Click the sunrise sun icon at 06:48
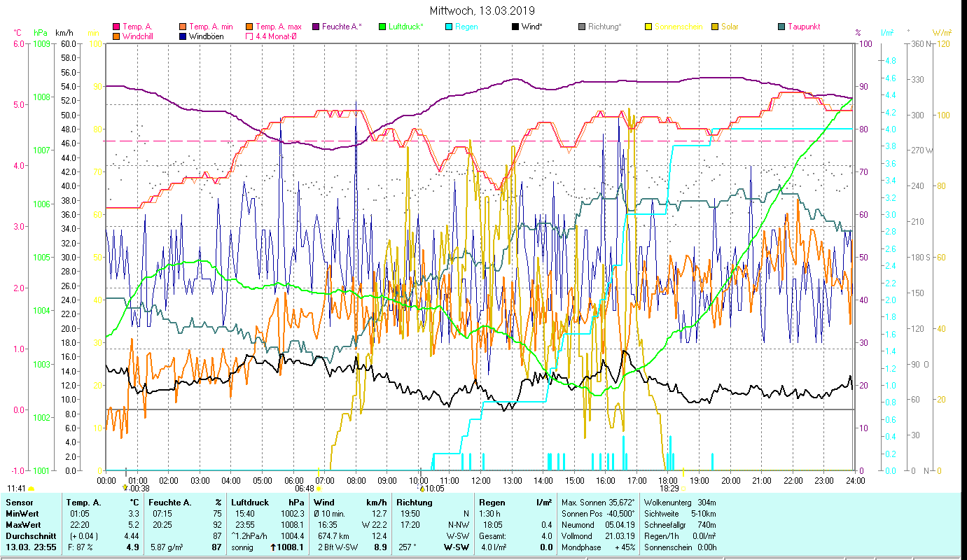Image resolution: width=967 pixels, height=560 pixels. pos(318,489)
